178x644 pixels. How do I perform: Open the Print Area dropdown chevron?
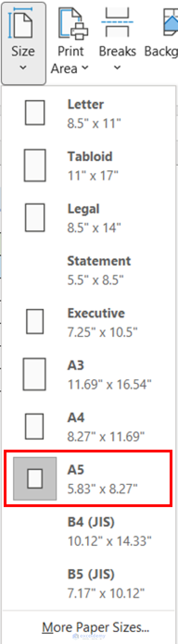[x=85, y=68]
